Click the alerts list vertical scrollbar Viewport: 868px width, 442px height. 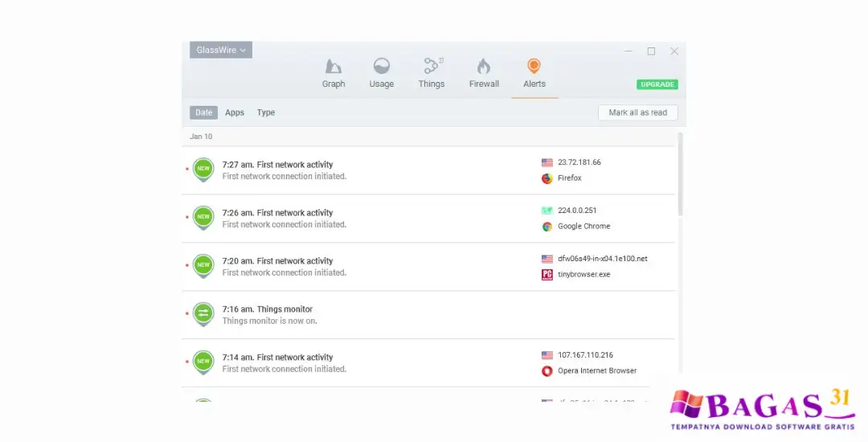click(x=681, y=174)
